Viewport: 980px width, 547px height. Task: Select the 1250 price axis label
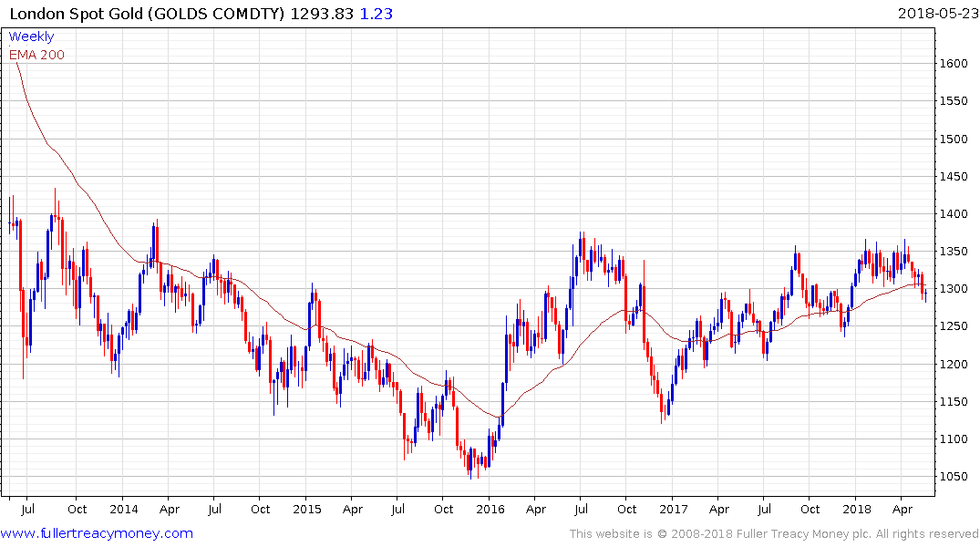coord(954,326)
